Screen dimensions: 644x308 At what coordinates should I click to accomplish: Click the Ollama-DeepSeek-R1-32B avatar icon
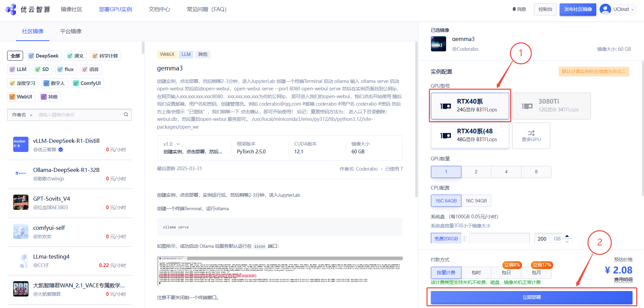(21, 173)
